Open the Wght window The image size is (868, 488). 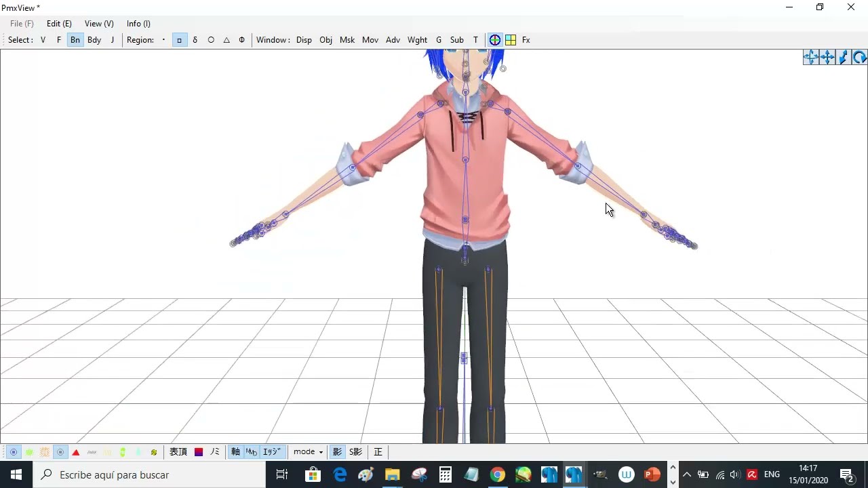click(x=417, y=40)
